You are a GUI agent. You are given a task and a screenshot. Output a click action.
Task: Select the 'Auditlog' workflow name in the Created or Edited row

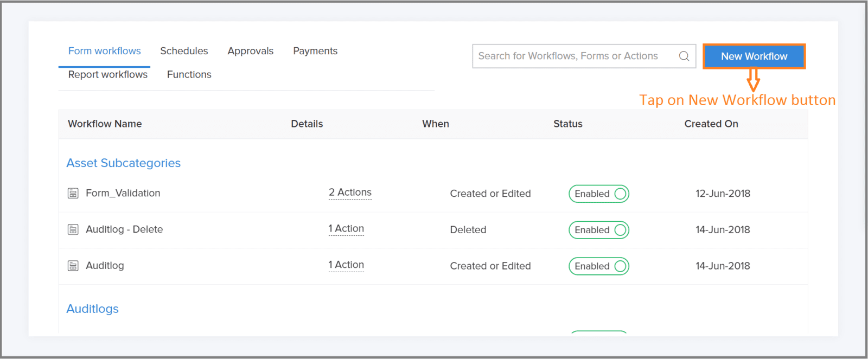pos(105,266)
